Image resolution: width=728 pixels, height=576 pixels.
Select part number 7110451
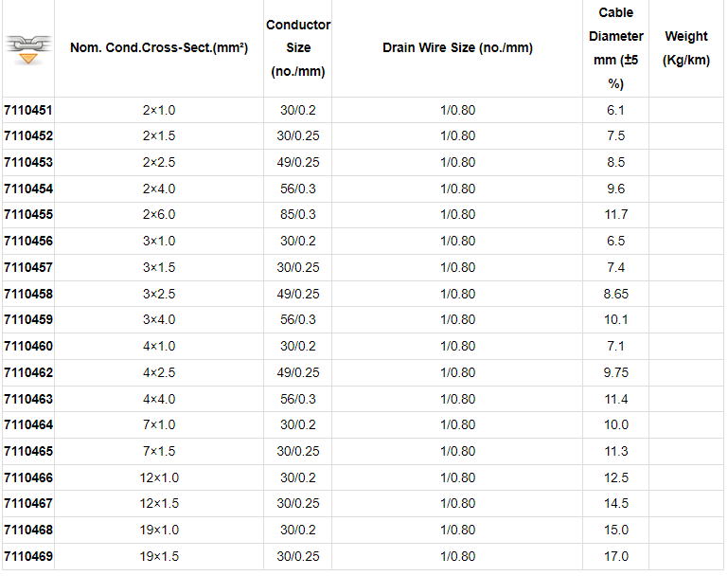coord(28,110)
